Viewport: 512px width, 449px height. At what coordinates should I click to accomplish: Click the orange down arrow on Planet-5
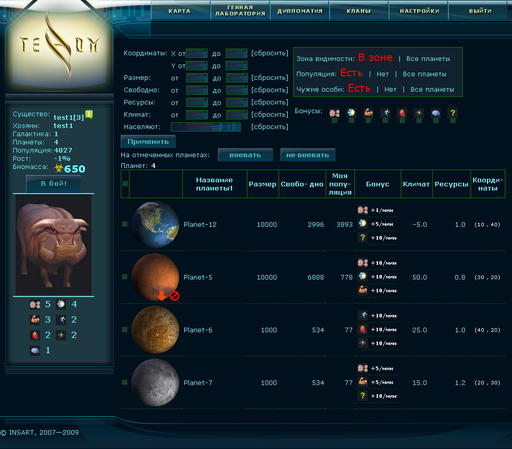click(162, 296)
